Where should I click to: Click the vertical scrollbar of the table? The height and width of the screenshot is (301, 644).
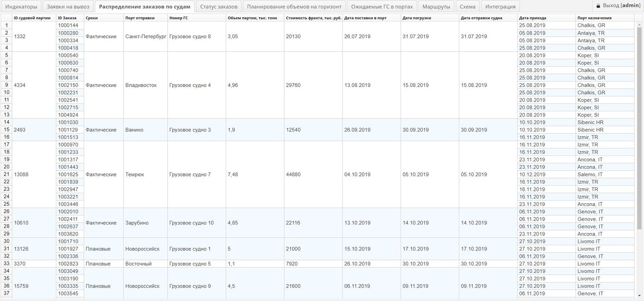coord(639,129)
